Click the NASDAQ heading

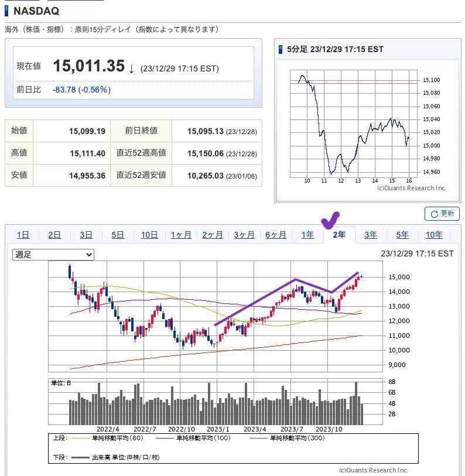click(36, 11)
